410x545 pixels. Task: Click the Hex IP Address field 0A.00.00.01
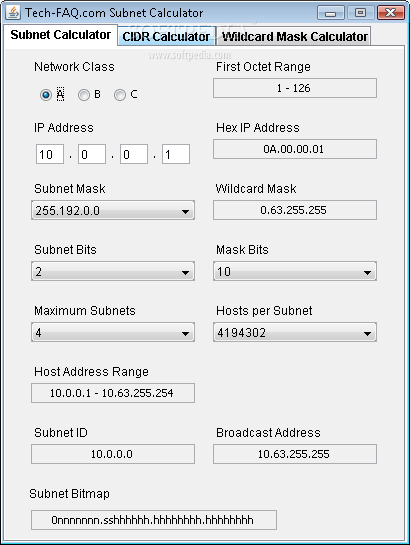tap(295, 149)
